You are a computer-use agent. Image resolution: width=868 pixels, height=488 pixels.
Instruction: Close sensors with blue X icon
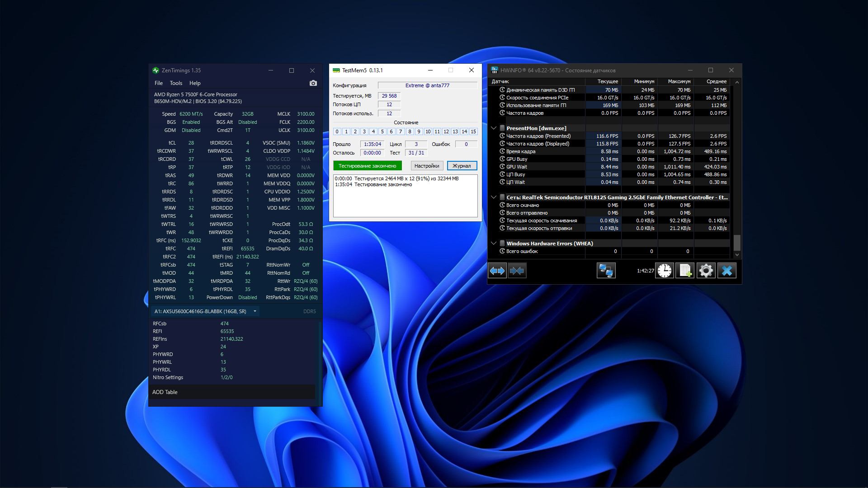coord(726,271)
